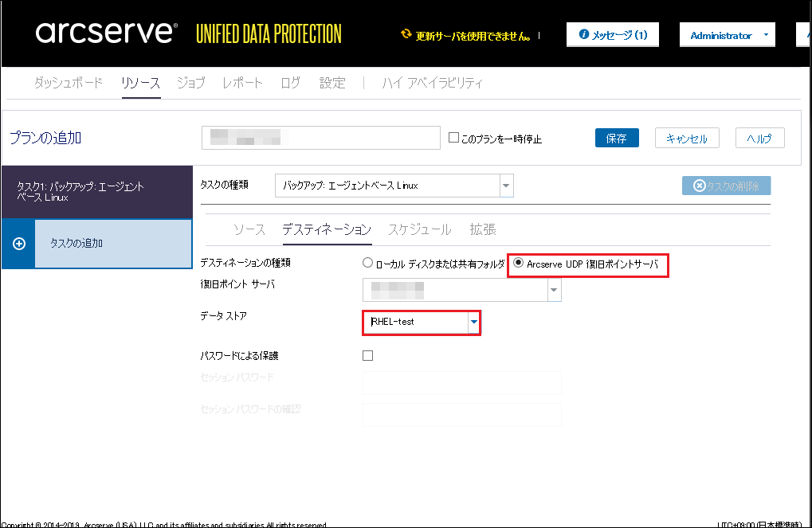Viewport: 812px width, 528px height.
Task: Open the ジョブ tab
Action: (191, 83)
